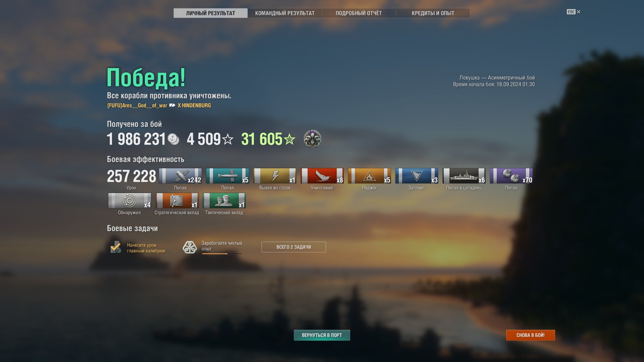Click the torpedo hits x5 ribbon
Image resolution: width=644 pixels, height=362 pixels.
(x=227, y=176)
